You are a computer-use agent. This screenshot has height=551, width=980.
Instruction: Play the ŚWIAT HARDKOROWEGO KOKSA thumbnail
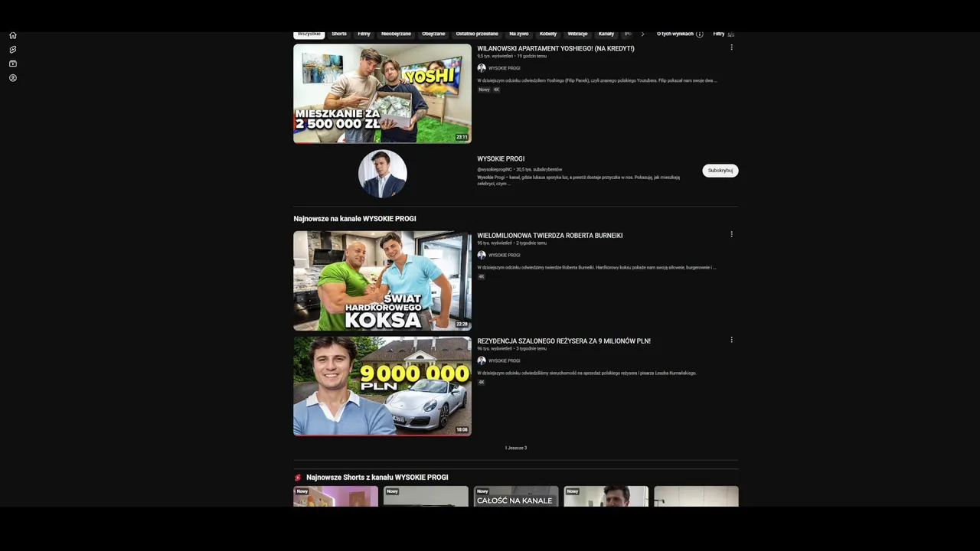(x=382, y=281)
